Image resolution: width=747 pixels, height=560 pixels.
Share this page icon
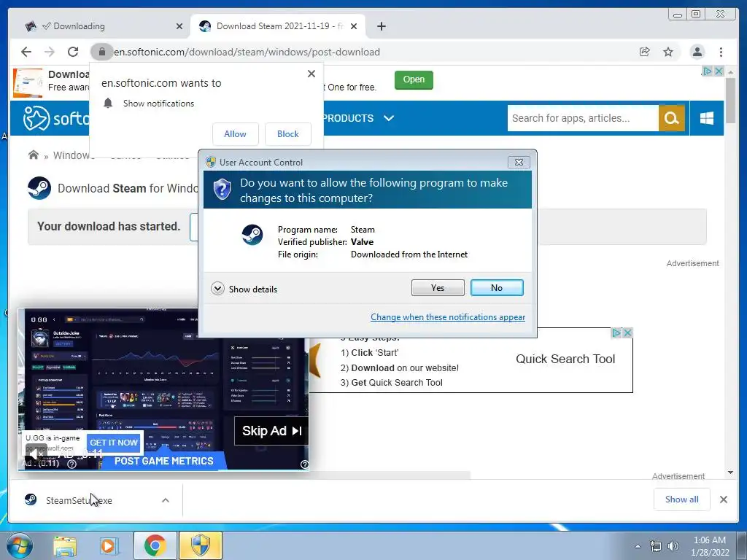[x=645, y=52]
